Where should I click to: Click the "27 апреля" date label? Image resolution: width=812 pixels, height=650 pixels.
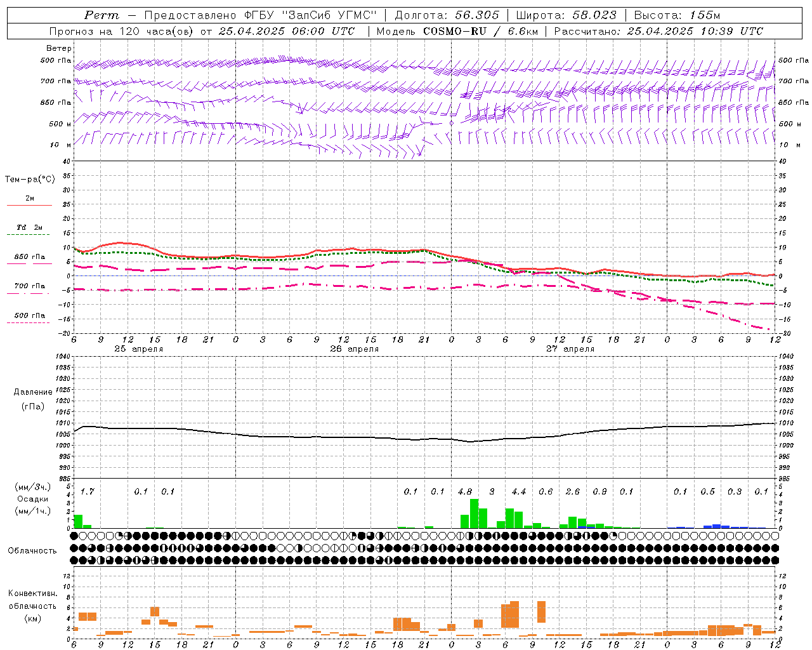(x=570, y=349)
